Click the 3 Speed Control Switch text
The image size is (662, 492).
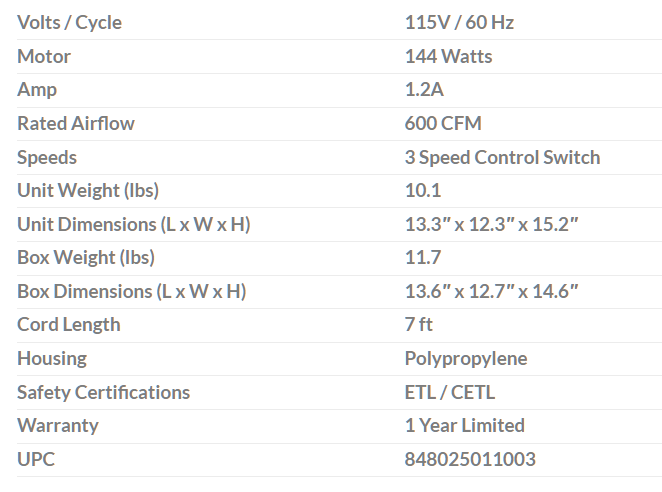502,157
